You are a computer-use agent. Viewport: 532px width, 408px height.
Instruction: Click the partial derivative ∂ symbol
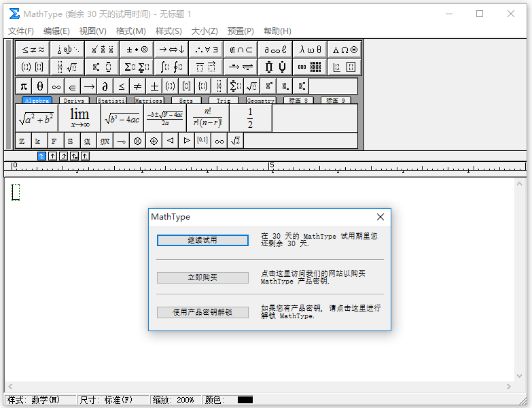[105, 86]
